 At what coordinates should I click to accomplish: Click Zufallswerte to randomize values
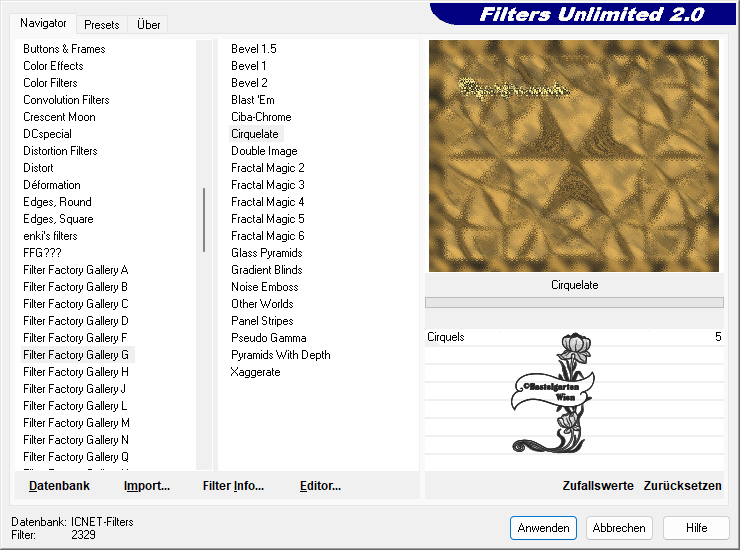tap(598, 486)
